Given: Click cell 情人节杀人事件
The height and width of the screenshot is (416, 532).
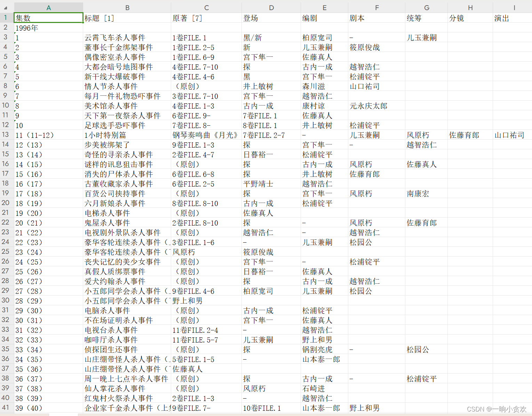Looking at the screenshot, I should 127,86.
